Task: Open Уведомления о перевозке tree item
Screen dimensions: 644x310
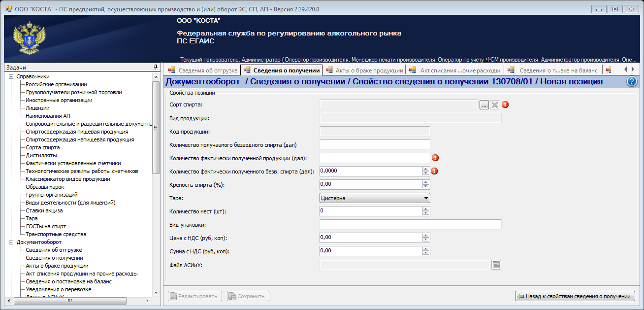Action: click(59, 289)
